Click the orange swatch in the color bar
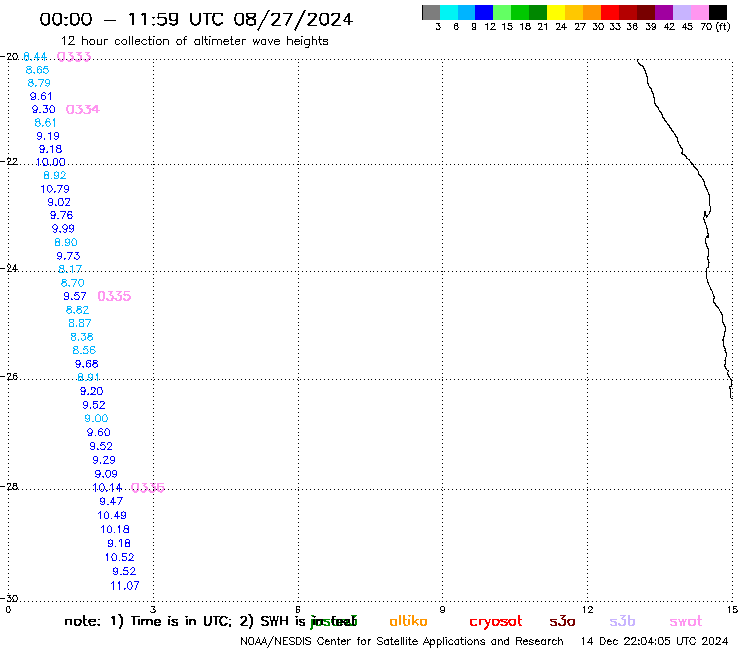Screen dimensions: 740x650 click(592, 12)
